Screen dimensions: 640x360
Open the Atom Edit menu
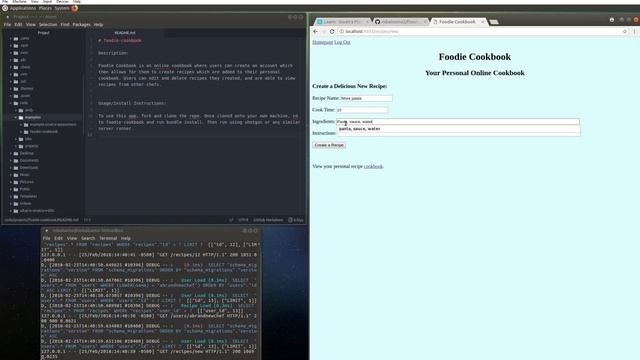click(x=18, y=24)
